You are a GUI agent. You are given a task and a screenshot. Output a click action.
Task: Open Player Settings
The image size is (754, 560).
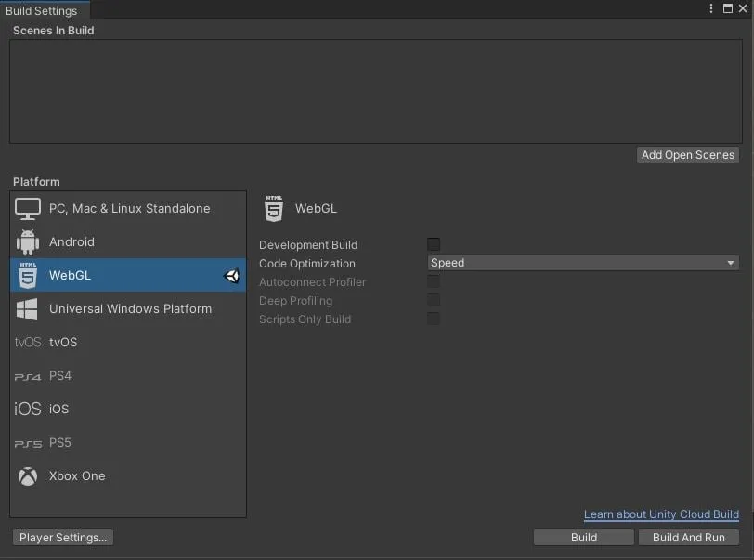click(63, 538)
